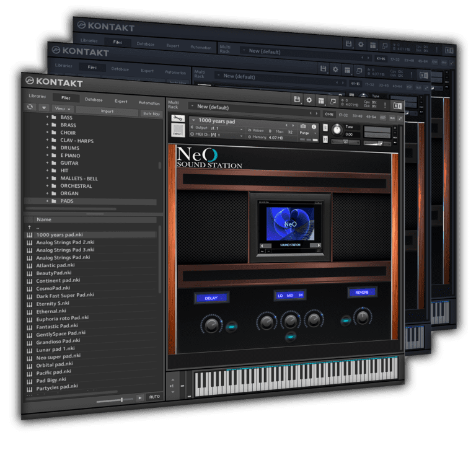Click the refresh icon in the Files browser
Image resolution: width=476 pixels, height=450 pixels.
(30, 107)
